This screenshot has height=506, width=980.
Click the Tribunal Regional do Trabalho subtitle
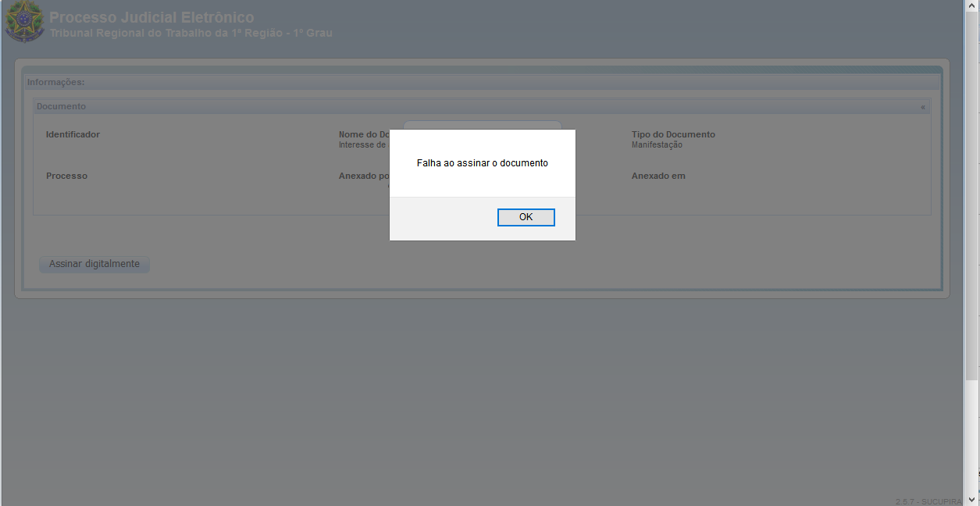(191, 34)
